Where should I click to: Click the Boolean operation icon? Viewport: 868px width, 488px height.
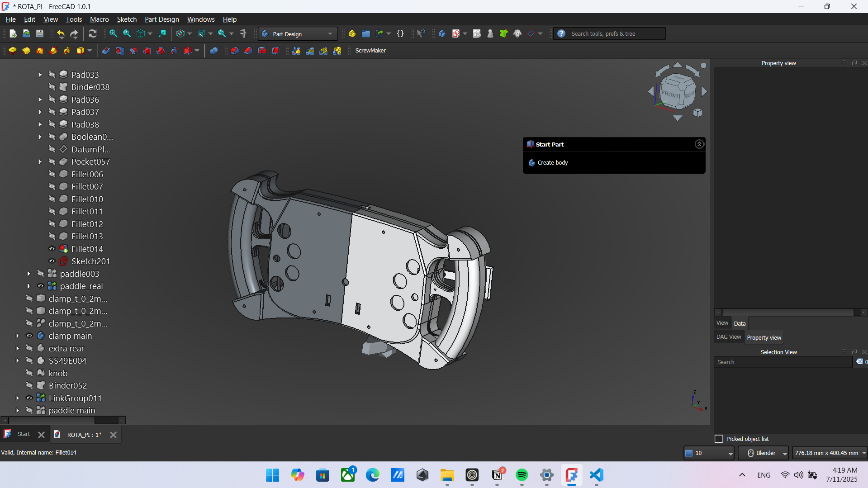click(214, 51)
